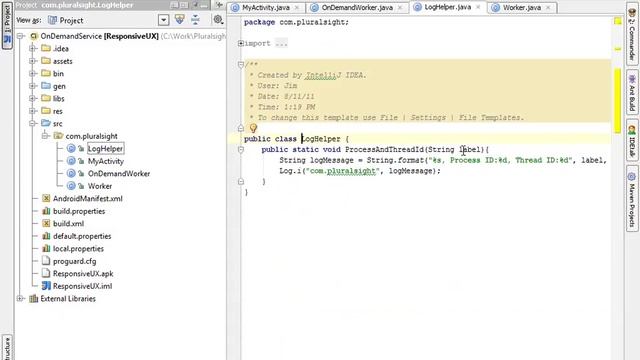The image size is (640, 360).
Task: Click the Worker class icon in tree
Action: pos(71,186)
